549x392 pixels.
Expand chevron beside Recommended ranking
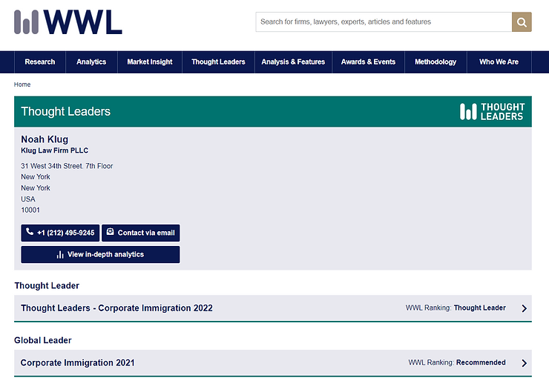(x=524, y=363)
